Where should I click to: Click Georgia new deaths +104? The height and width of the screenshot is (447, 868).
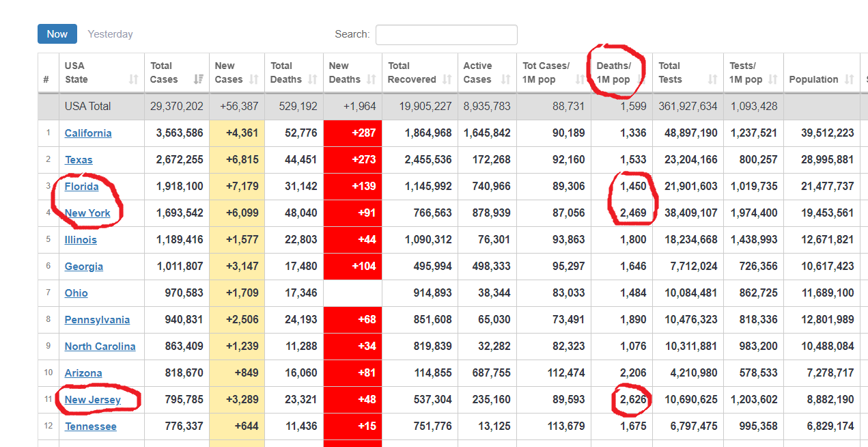click(x=363, y=267)
